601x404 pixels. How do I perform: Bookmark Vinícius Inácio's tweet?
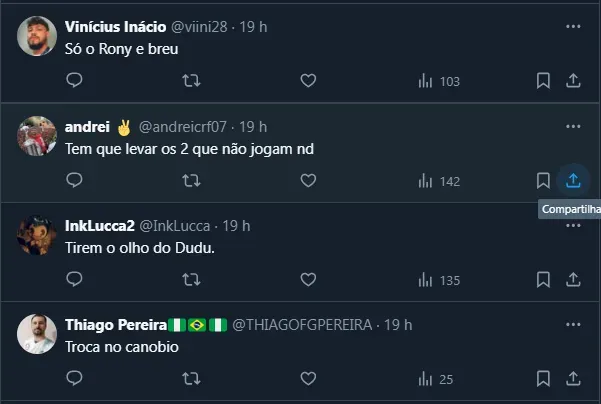click(543, 81)
